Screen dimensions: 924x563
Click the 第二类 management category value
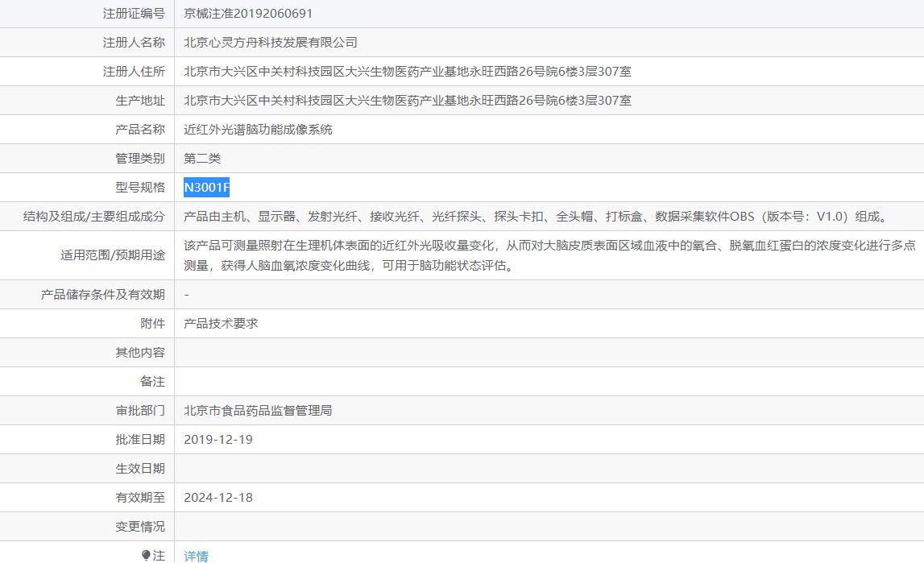(202, 159)
